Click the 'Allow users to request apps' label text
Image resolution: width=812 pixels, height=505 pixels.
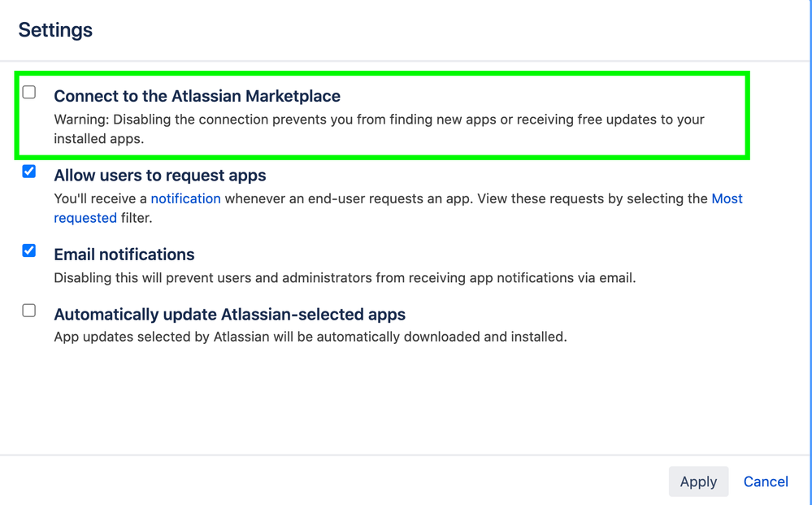160,176
